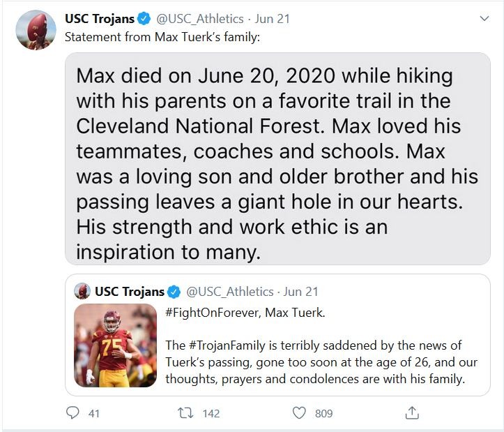Click @USC_Athletics handle in quoted tweet

point(230,292)
